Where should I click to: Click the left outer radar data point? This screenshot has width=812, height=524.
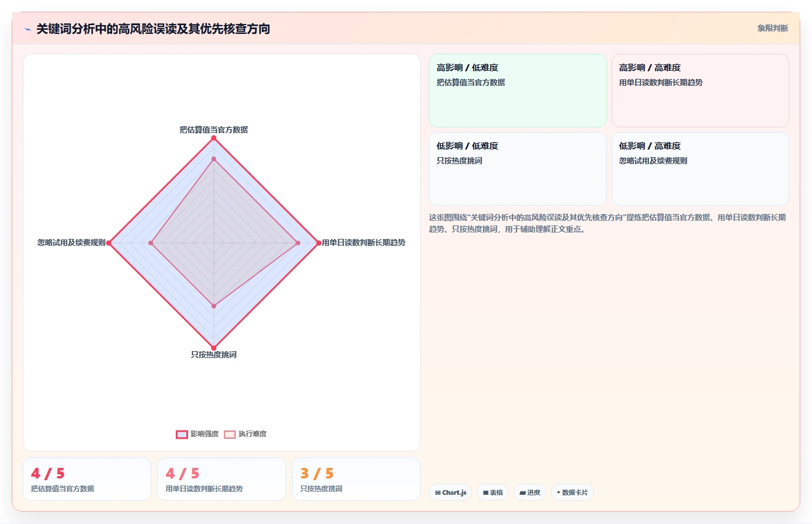pyautogui.click(x=109, y=243)
